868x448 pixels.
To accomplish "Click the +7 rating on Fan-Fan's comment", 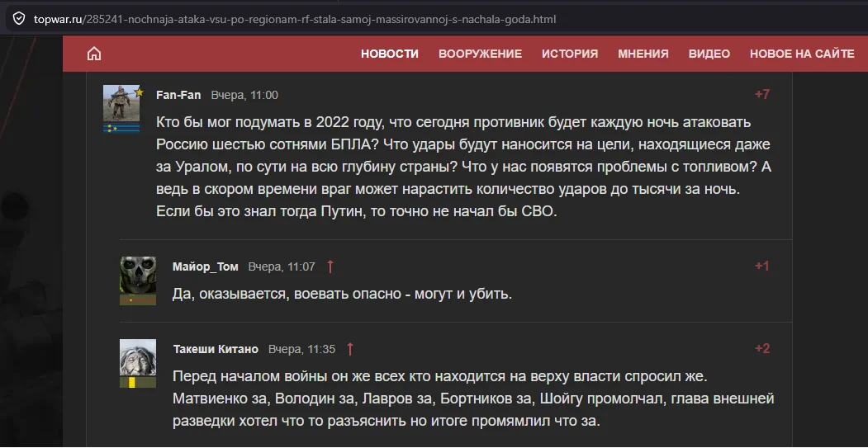I will (762, 95).
